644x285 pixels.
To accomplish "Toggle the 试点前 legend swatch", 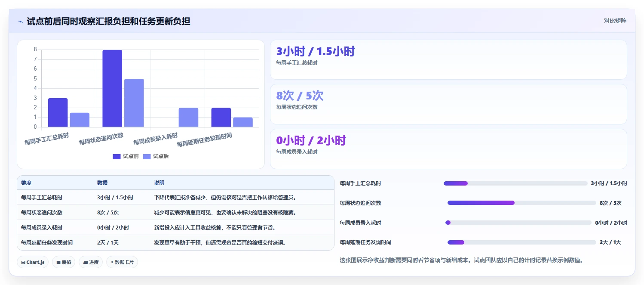I will tap(117, 156).
